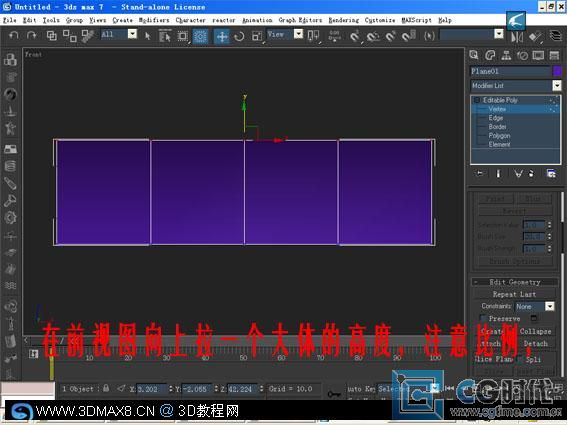Viewport: 567px width, 425px height.
Task: Click the Redo arrow icon
Action: tap(32, 35)
